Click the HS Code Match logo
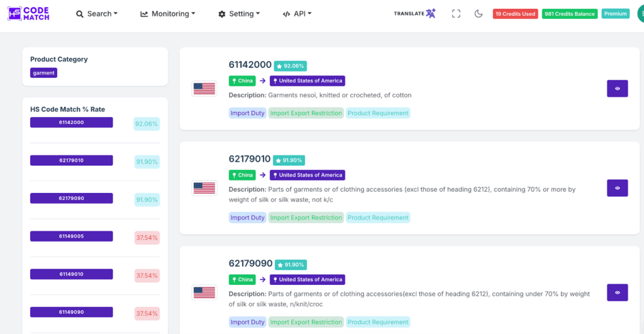Screen dimensions: 644x334 pyautogui.click(x=28, y=14)
